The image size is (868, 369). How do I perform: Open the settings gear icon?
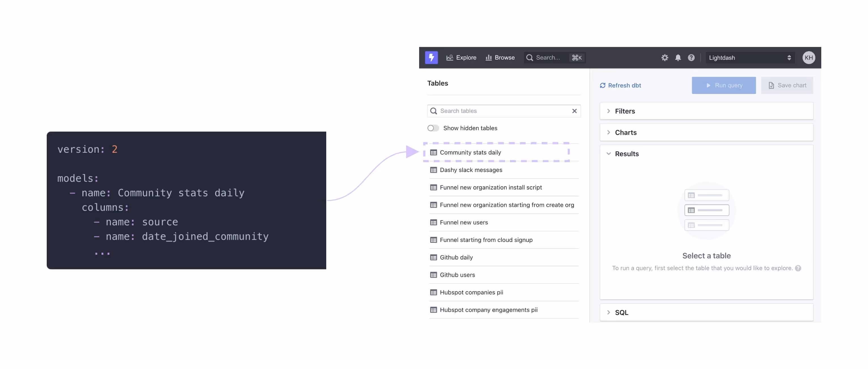click(664, 57)
